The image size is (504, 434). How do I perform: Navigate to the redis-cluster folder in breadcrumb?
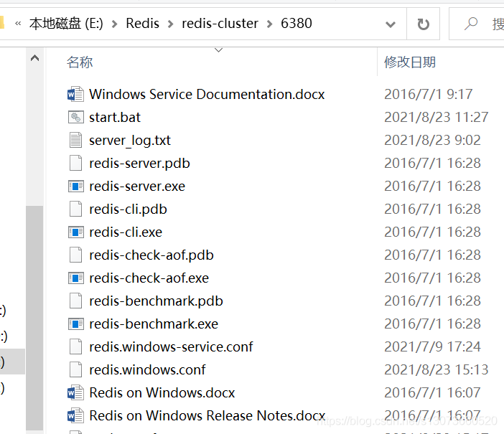pos(220,24)
